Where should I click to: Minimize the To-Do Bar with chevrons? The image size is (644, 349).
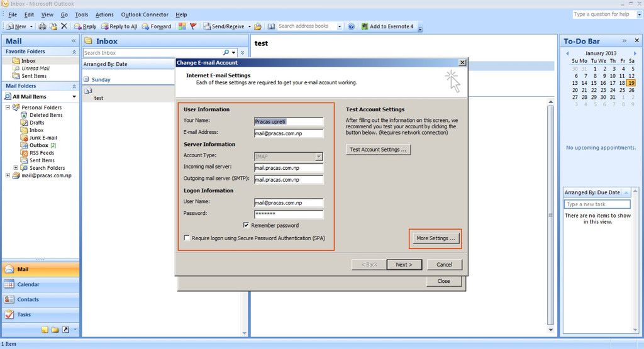625,41
